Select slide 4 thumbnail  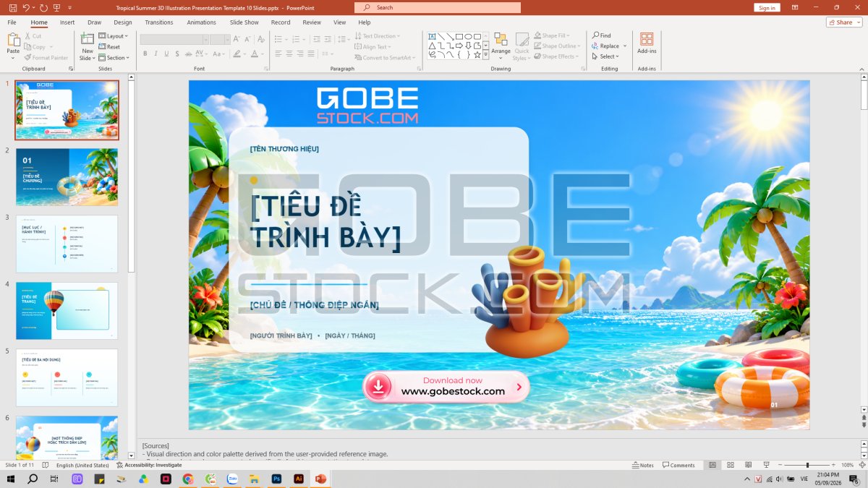click(67, 311)
